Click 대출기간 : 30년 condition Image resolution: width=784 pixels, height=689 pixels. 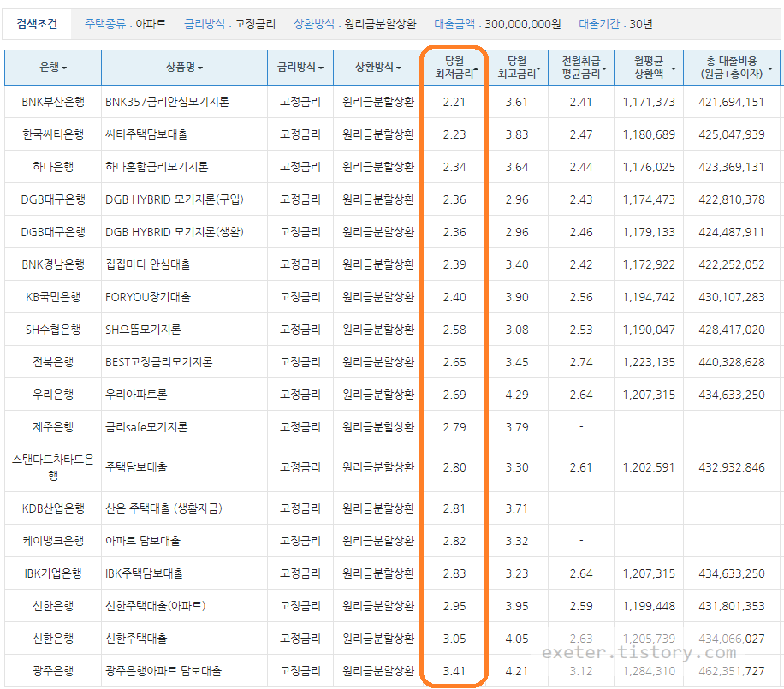click(615, 24)
